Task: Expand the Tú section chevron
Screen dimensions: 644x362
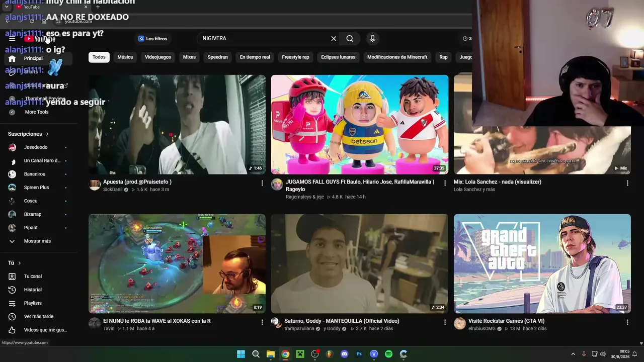Action: [x=20, y=263]
